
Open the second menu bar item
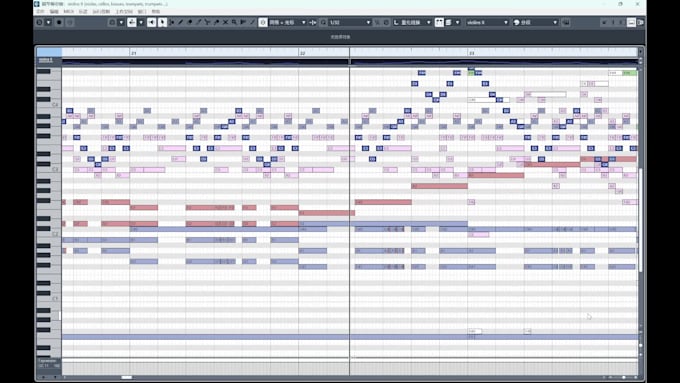tap(54, 12)
